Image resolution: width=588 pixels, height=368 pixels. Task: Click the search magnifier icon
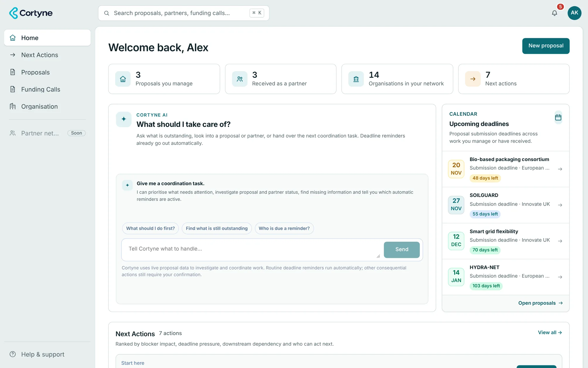click(107, 13)
